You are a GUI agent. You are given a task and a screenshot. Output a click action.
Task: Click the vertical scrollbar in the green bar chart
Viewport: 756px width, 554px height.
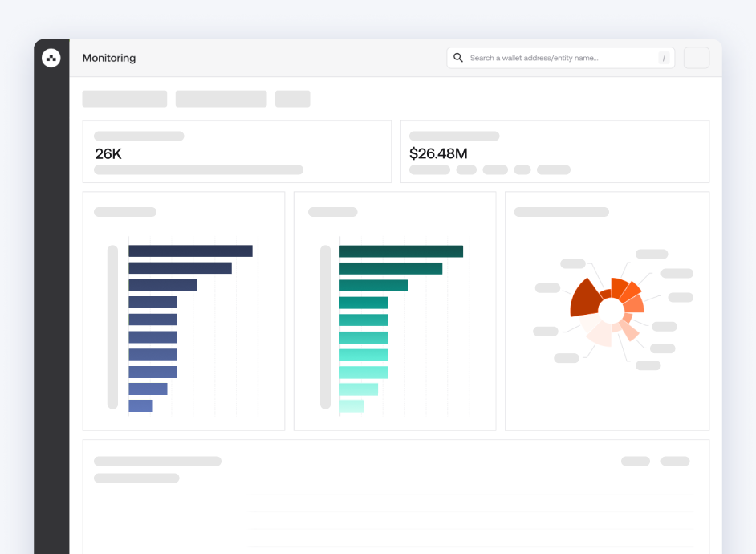(x=325, y=327)
